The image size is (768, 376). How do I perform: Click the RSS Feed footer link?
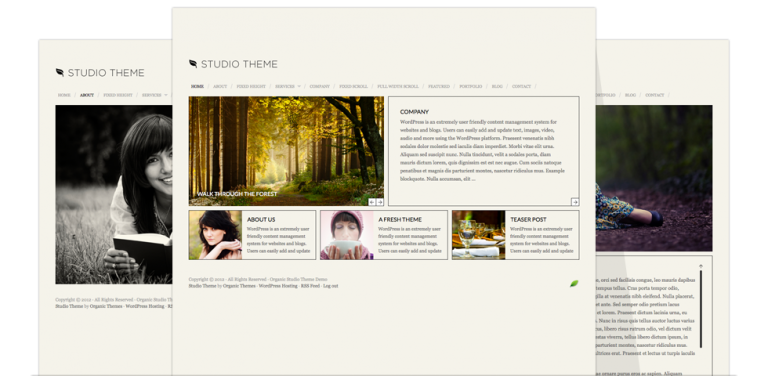310,285
